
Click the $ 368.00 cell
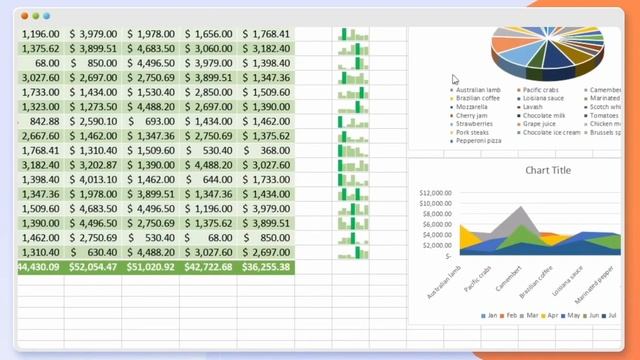point(266,151)
